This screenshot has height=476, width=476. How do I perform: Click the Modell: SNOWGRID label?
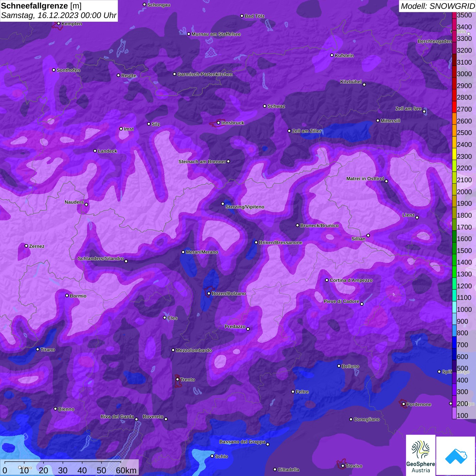click(x=438, y=6)
